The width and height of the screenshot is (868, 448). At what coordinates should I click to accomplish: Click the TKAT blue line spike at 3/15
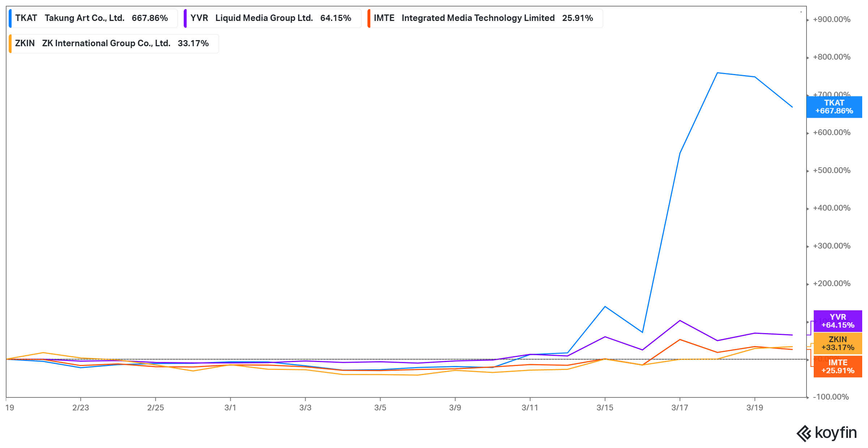(605, 307)
